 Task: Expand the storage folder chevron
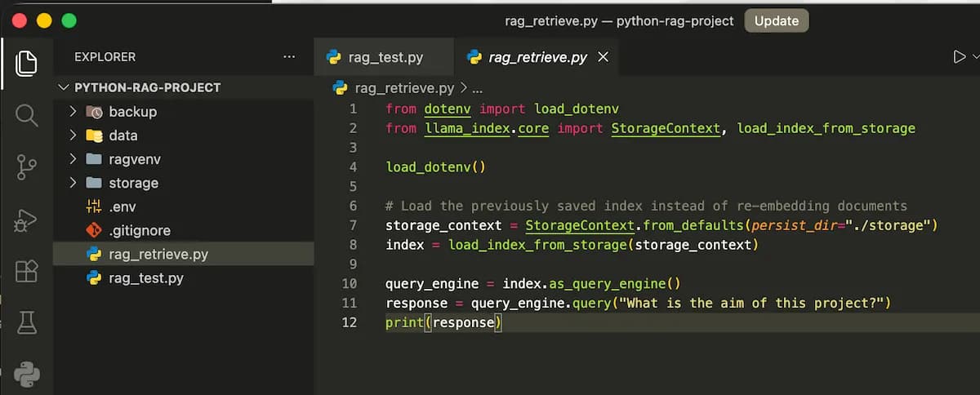tap(73, 183)
